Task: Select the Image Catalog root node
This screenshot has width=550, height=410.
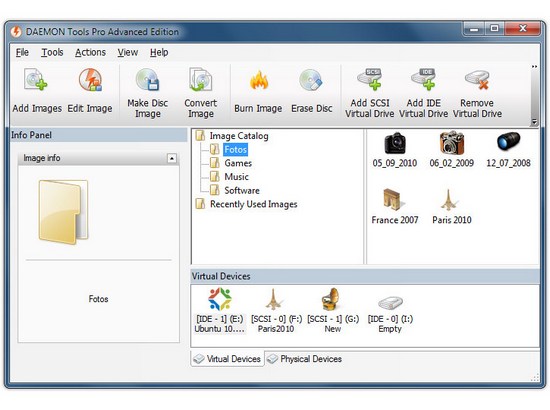Action: point(239,136)
